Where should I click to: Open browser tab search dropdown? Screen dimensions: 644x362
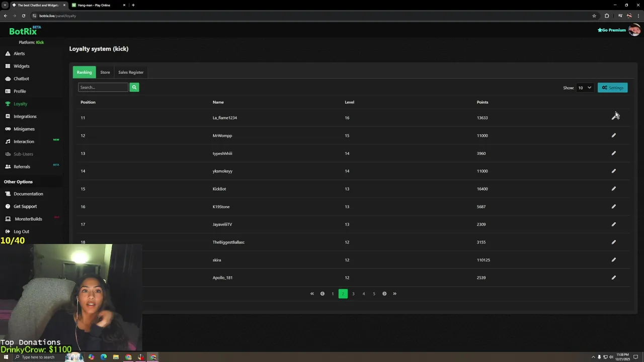click(x=5, y=5)
